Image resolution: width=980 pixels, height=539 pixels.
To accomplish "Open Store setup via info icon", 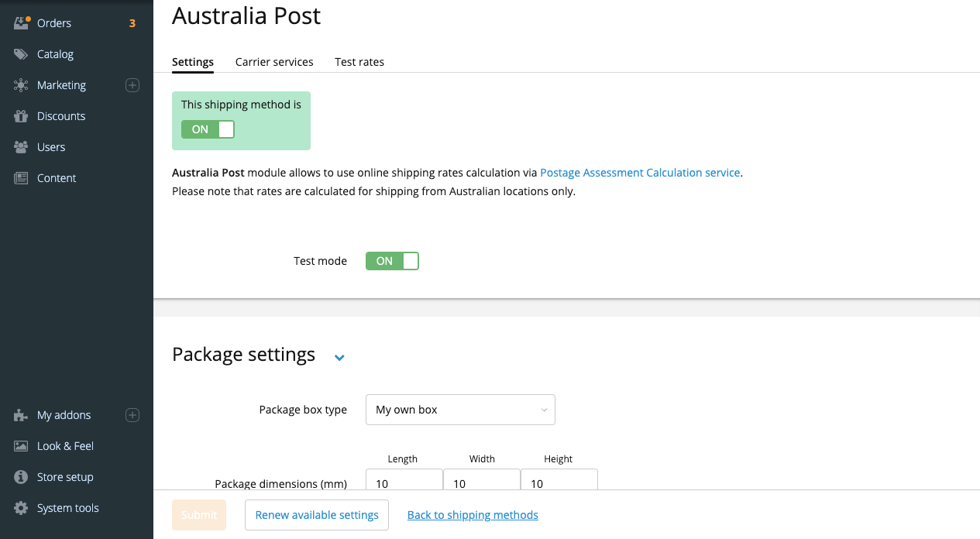I will 21,477.
